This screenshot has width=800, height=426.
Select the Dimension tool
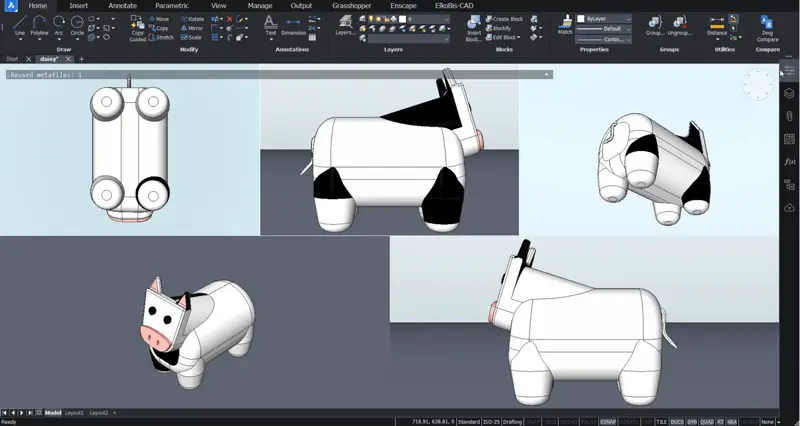293,26
